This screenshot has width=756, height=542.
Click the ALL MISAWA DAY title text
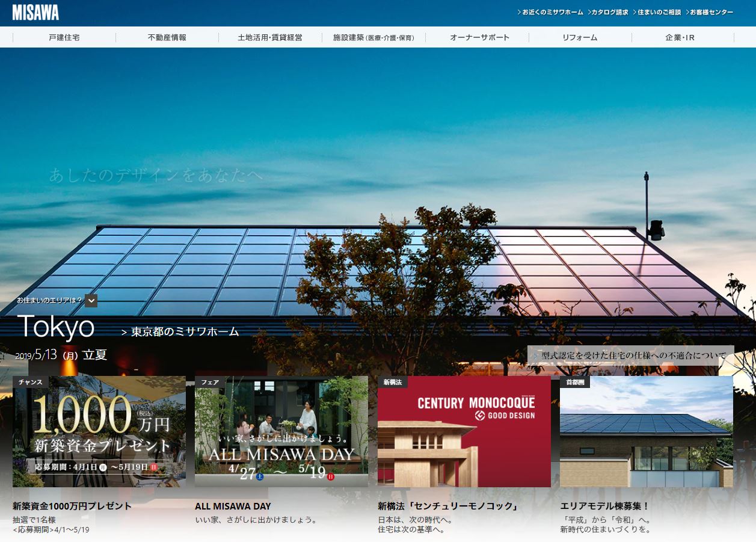click(x=233, y=506)
